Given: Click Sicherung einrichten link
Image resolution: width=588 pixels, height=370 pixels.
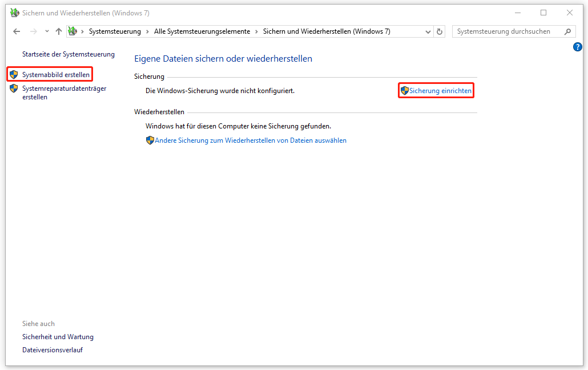Looking at the screenshot, I should click(440, 91).
